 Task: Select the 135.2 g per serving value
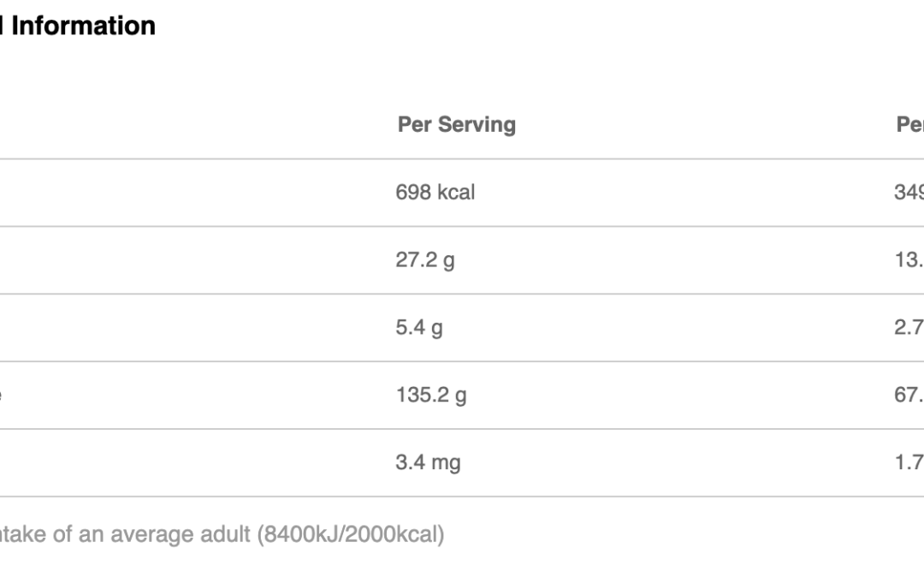(x=430, y=396)
